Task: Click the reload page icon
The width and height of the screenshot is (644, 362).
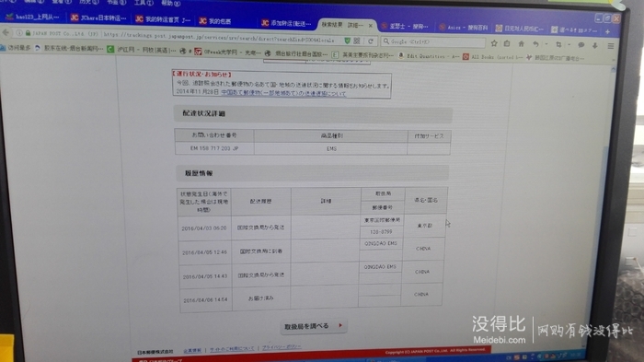Action: 371,41
